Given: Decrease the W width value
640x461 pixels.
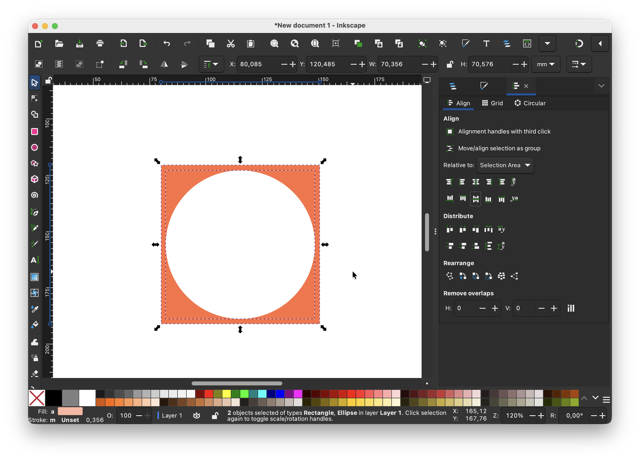Looking at the screenshot, I should tap(425, 64).
